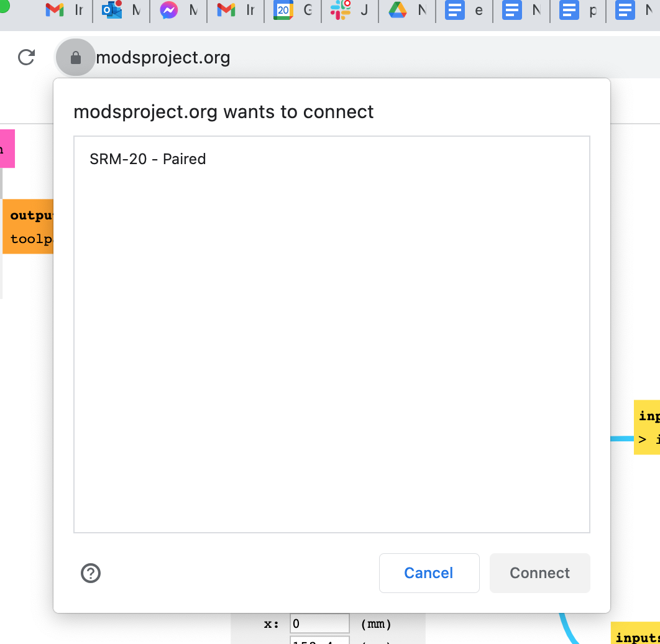This screenshot has height=644, width=660.
Task: Click the Connect button
Action: pyautogui.click(x=540, y=573)
